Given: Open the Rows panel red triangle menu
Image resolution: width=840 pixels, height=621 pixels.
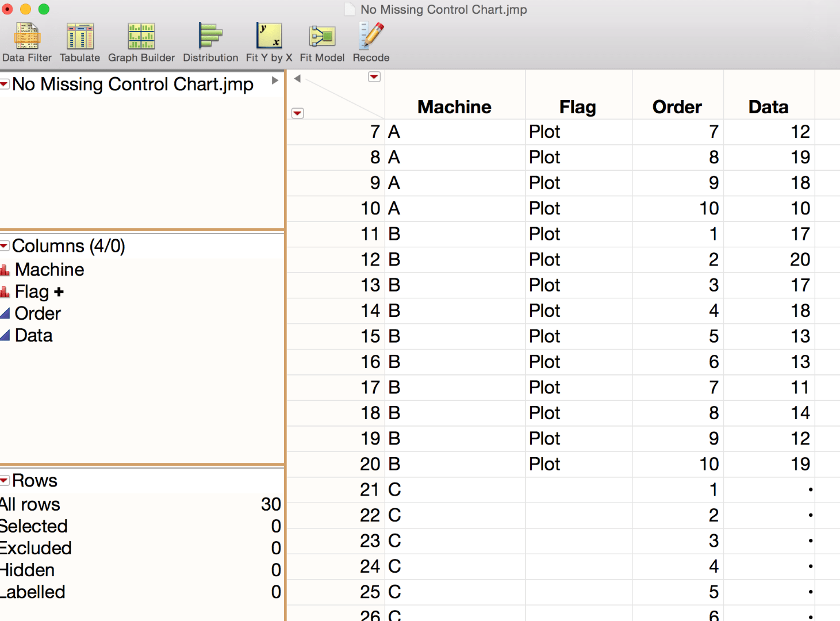Looking at the screenshot, I should 5,481.
